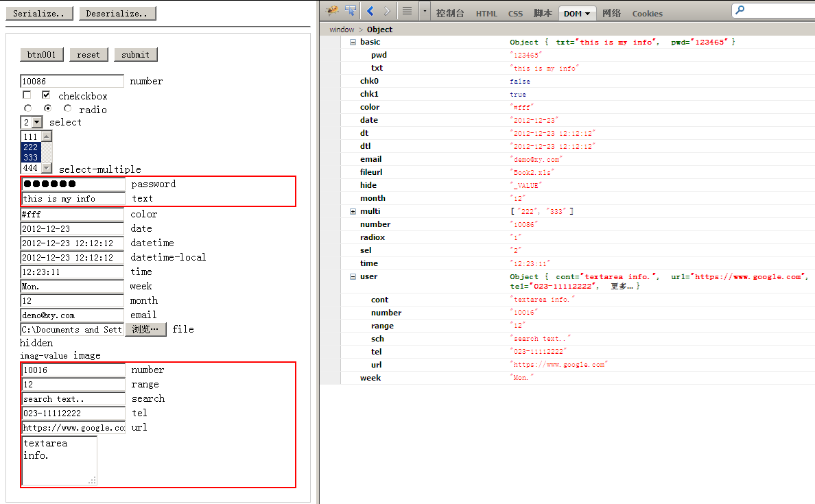This screenshot has width=815, height=504.
Task: Click the color input field showing #fff
Action: click(x=72, y=214)
